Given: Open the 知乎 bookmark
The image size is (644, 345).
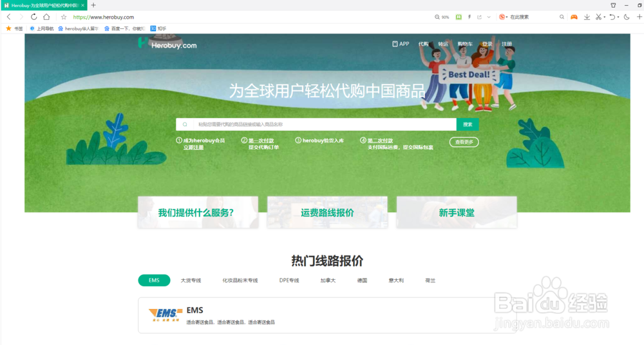Looking at the screenshot, I should [x=158, y=28].
